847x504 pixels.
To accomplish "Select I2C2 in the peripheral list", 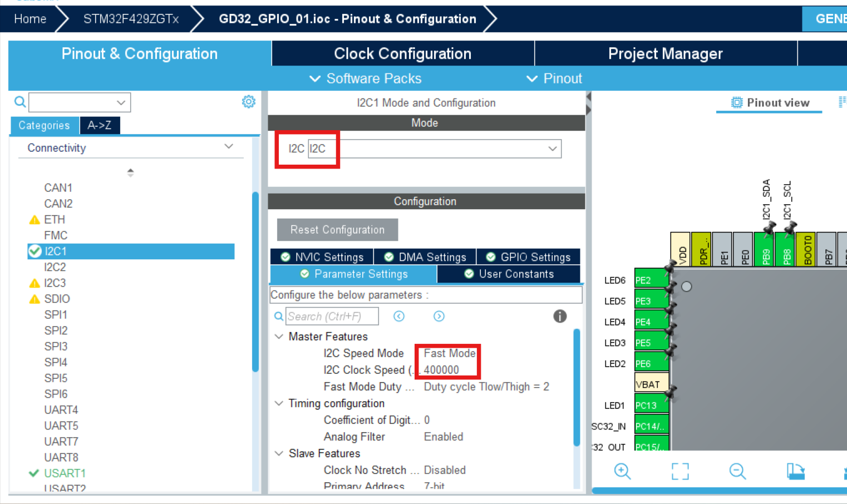I will pyautogui.click(x=55, y=267).
